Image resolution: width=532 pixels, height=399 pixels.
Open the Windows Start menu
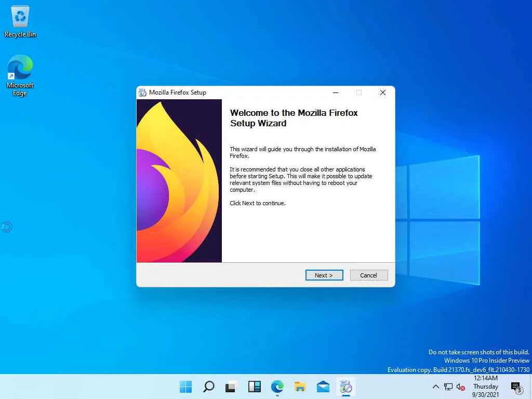pos(185,387)
